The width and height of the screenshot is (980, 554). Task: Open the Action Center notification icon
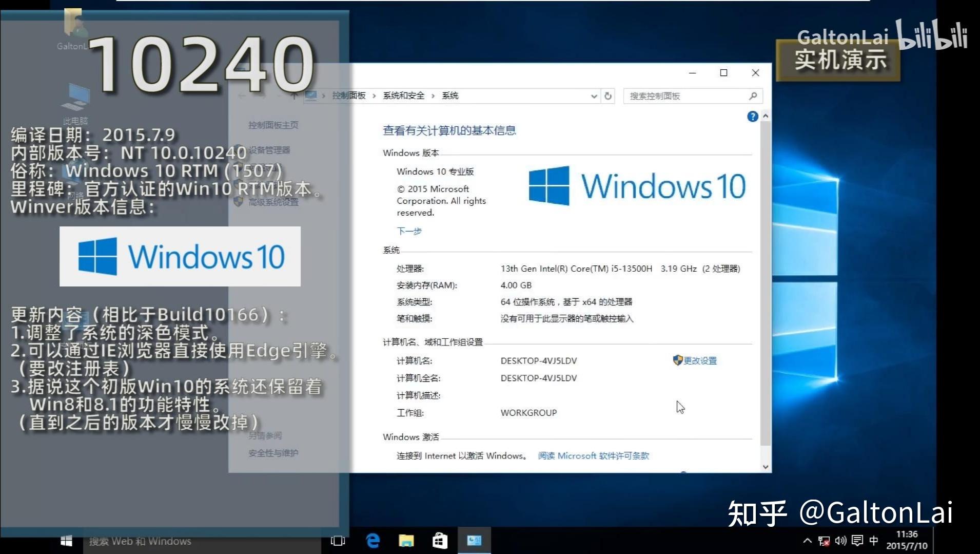pos(857,541)
